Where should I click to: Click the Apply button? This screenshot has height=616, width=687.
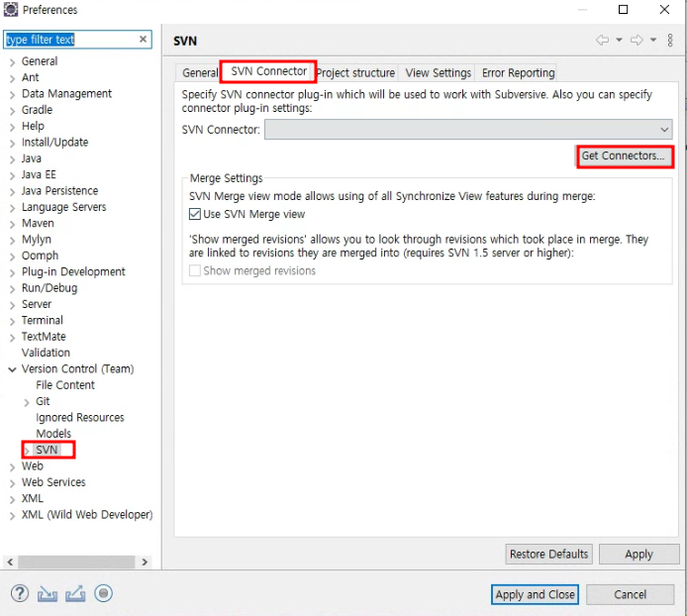point(638,555)
